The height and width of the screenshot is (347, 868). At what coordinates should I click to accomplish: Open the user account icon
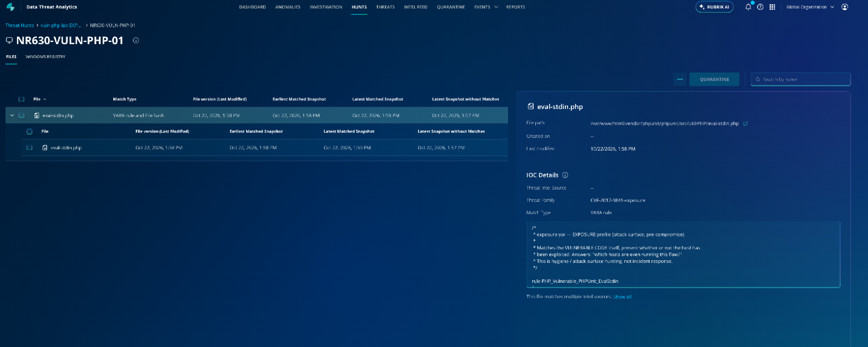coord(845,7)
